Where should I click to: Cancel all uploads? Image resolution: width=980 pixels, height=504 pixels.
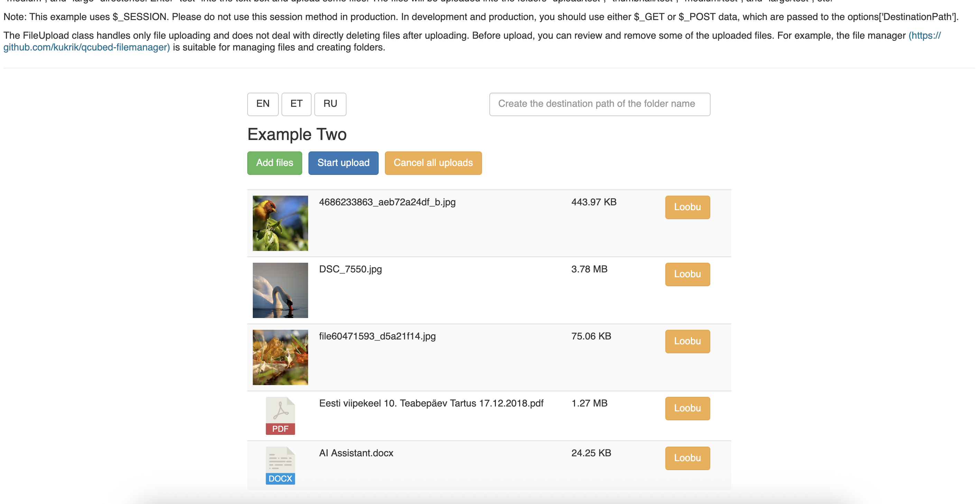(x=433, y=163)
